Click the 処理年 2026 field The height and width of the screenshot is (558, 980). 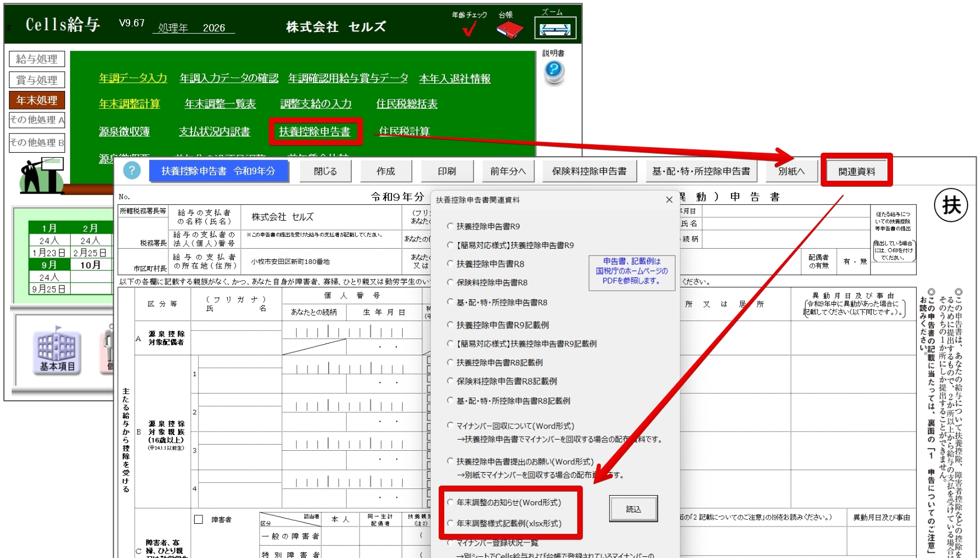coord(193,28)
